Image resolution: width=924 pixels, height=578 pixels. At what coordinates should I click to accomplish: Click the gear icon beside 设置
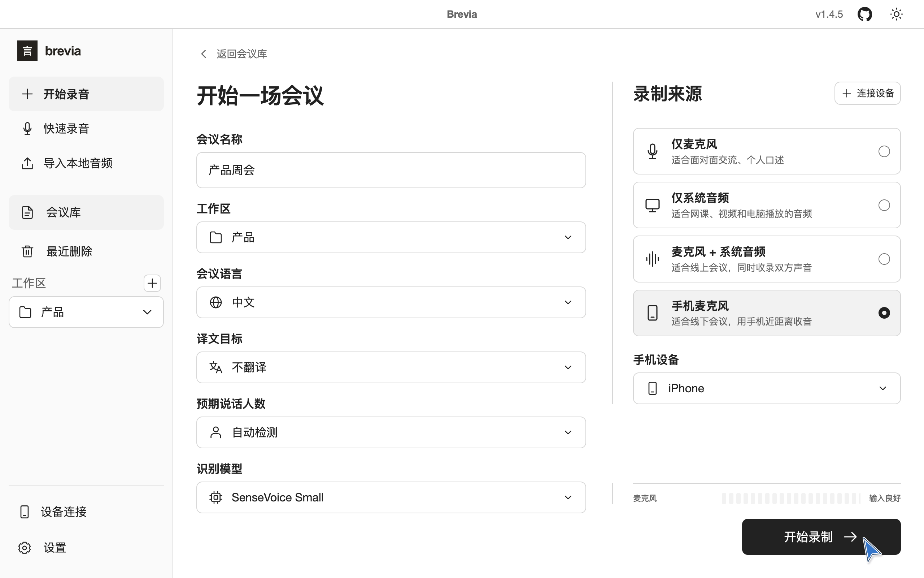pyautogui.click(x=25, y=548)
